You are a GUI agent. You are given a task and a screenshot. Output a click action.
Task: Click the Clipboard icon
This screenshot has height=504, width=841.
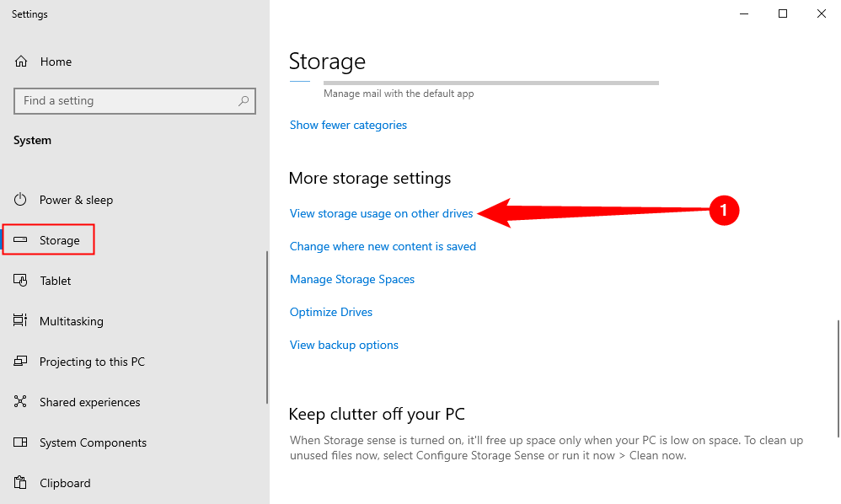[21, 483]
